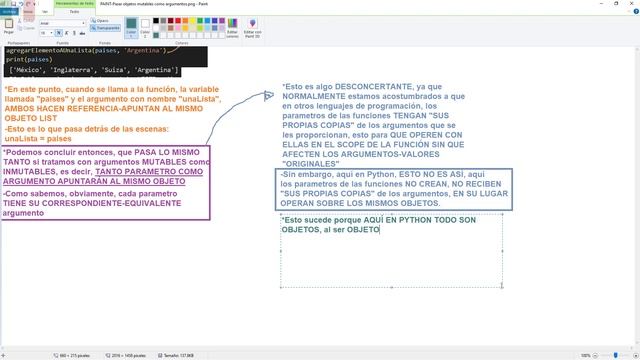Pick the pink color swatch

tap(178, 28)
